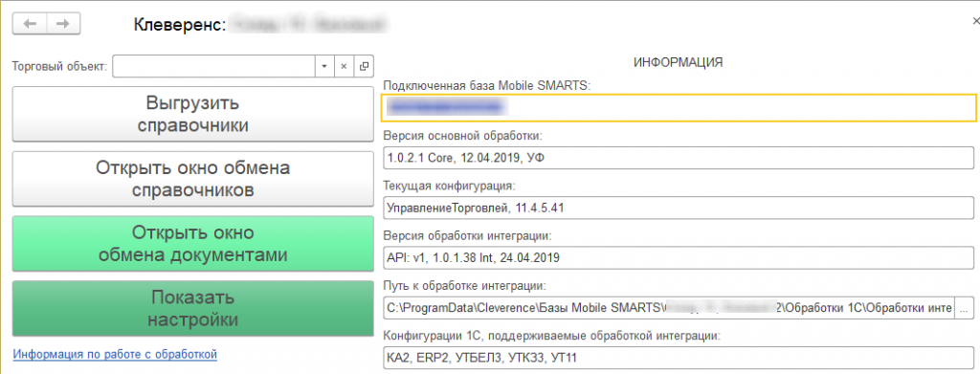980x374 pixels.
Task: Click the Версия обработки интеграции: label
Action: 467,236
